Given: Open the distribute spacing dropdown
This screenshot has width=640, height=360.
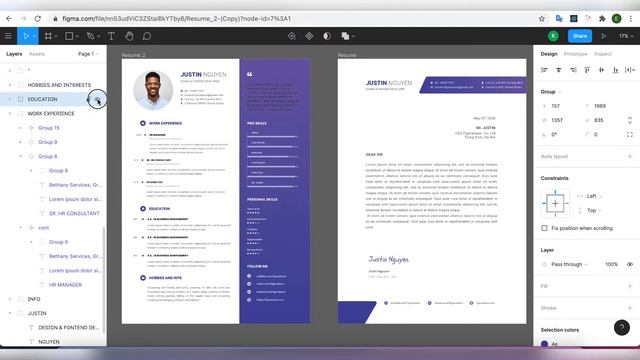Looking at the screenshot, I should (x=630, y=70).
